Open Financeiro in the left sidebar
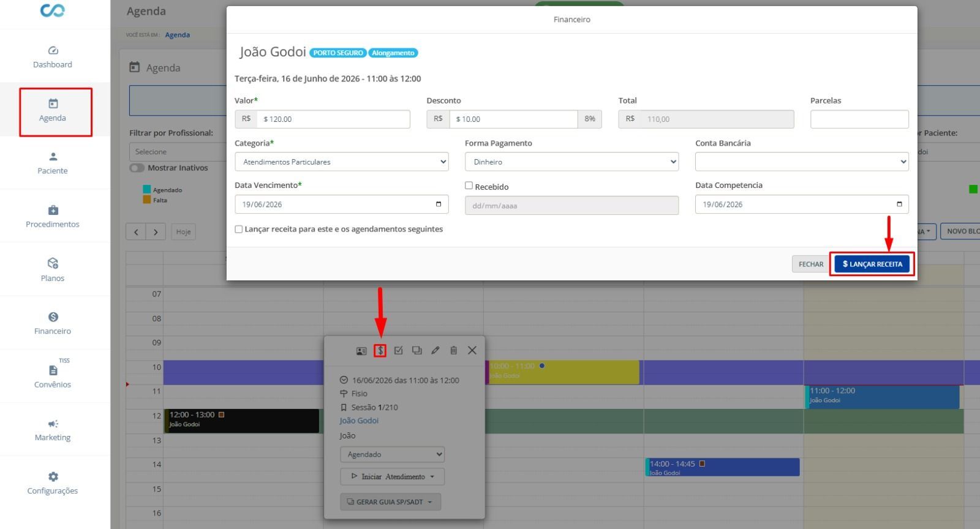980x529 pixels. coord(53,323)
